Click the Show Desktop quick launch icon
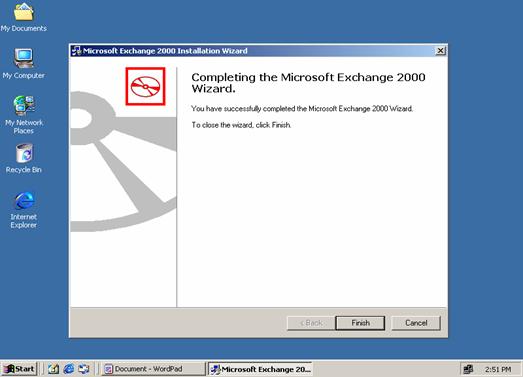The image size is (523, 377). pyautogui.click(x=53, y=369)
